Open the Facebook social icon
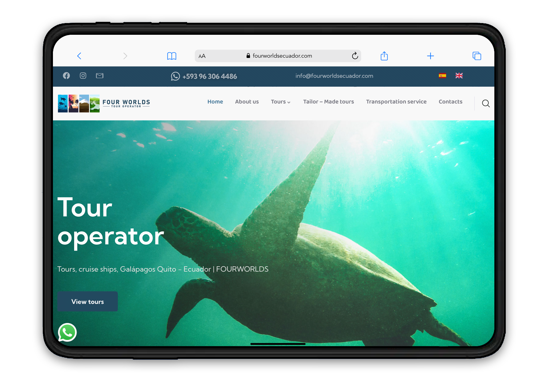The width and height of the screenshot is (543, 392). (66, 76)
